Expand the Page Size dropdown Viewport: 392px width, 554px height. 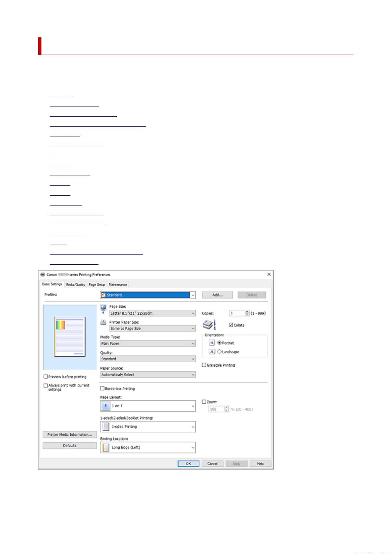pyautogui.click(x=153, y=313)
